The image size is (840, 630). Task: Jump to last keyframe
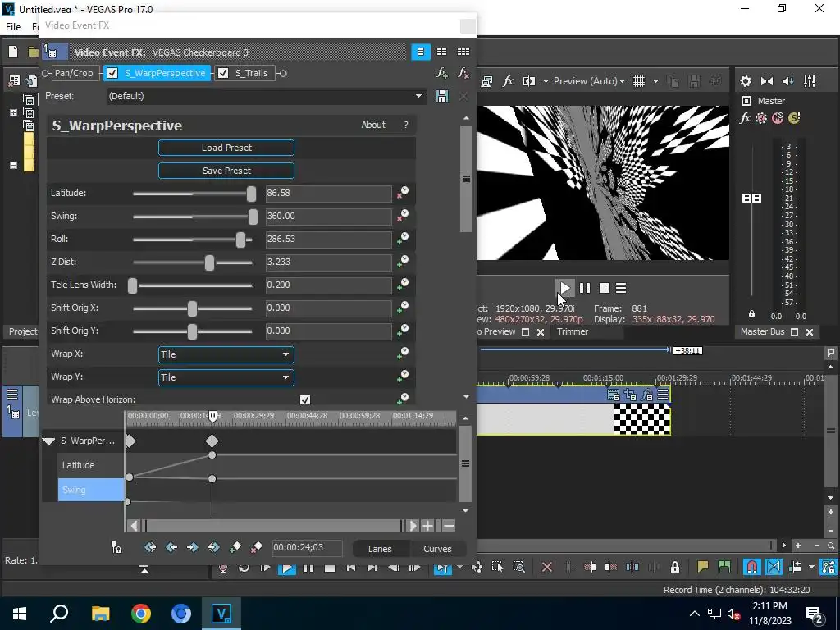214,547
